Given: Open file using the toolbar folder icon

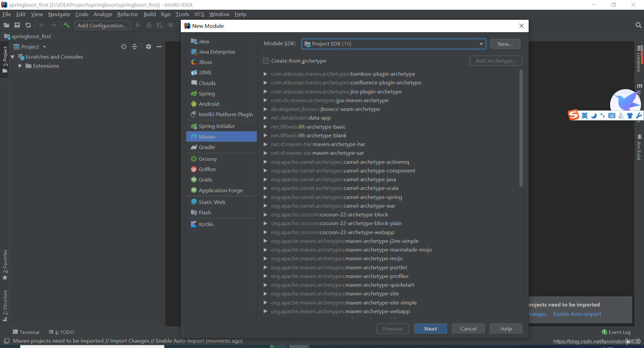Looking at the screenshot, I should (x=6, y=25).
